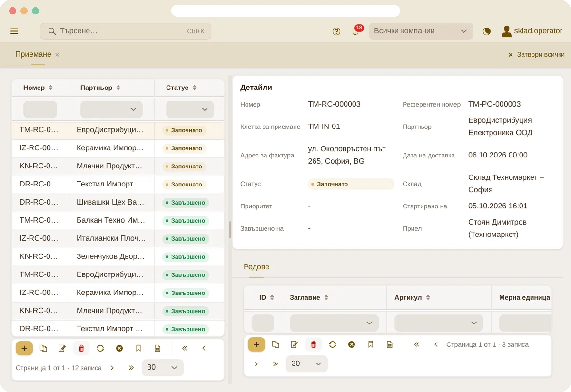
Task: Change page size 30 in the Редове table
Action: point(306,363)
